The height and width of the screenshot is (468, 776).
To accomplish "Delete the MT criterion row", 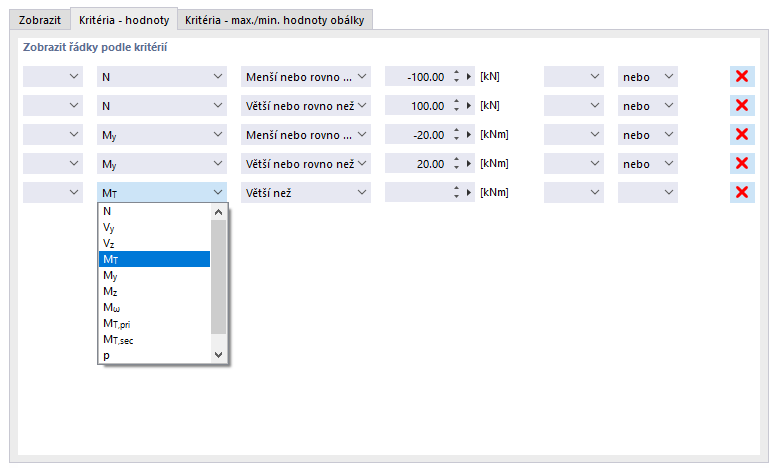I will [x=742, y=193].
